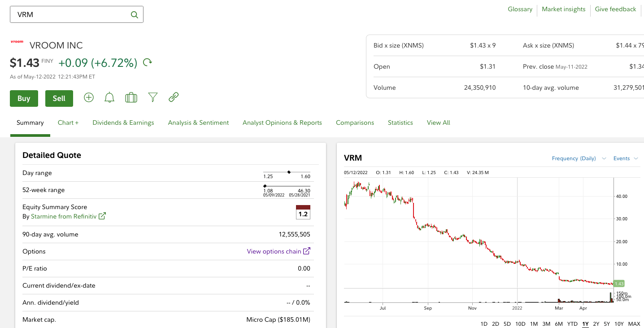Viewport: 644px width, 328px height.
Task: Set chart range to 2D
Action: click(496, 324)
